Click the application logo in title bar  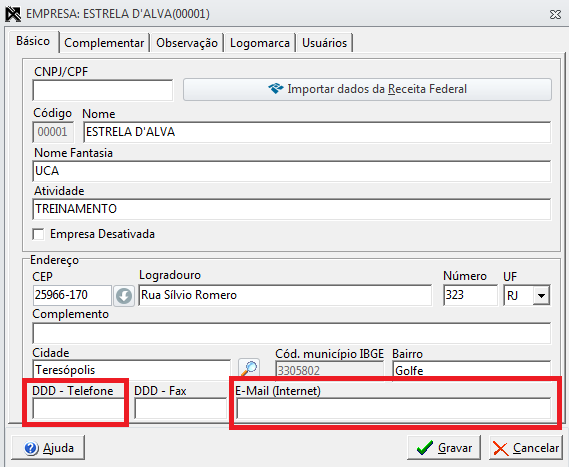pyautogui.click(x=13, y=14)
